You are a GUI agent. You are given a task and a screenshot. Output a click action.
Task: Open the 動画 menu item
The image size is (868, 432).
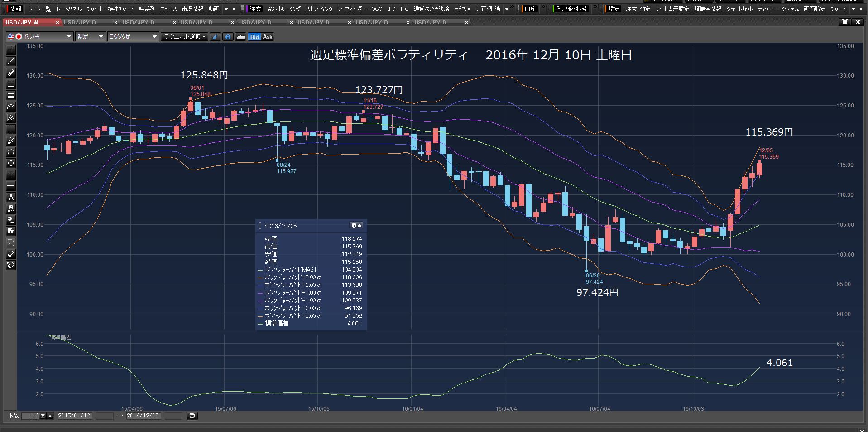(x=214, y=9)
